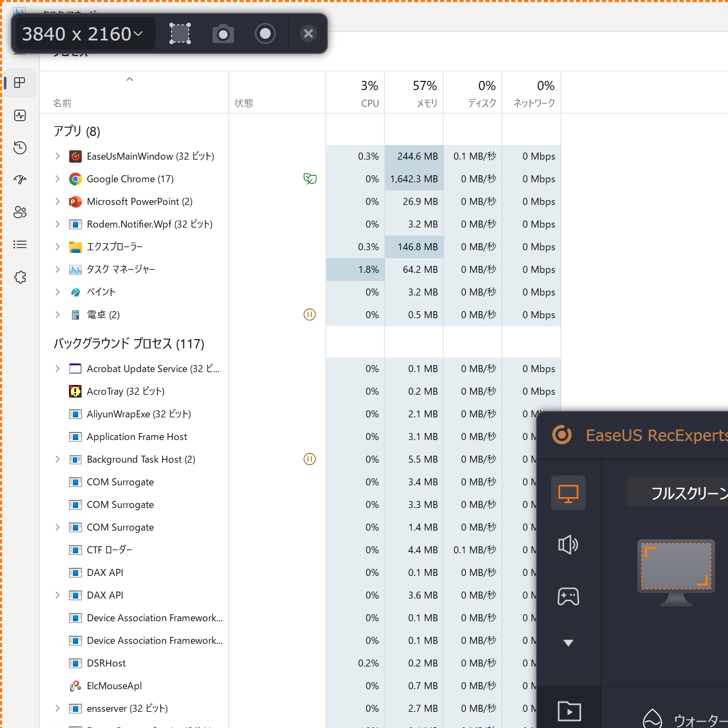Open the Startup apps icon in sidebar

click(x=20, y=180)
